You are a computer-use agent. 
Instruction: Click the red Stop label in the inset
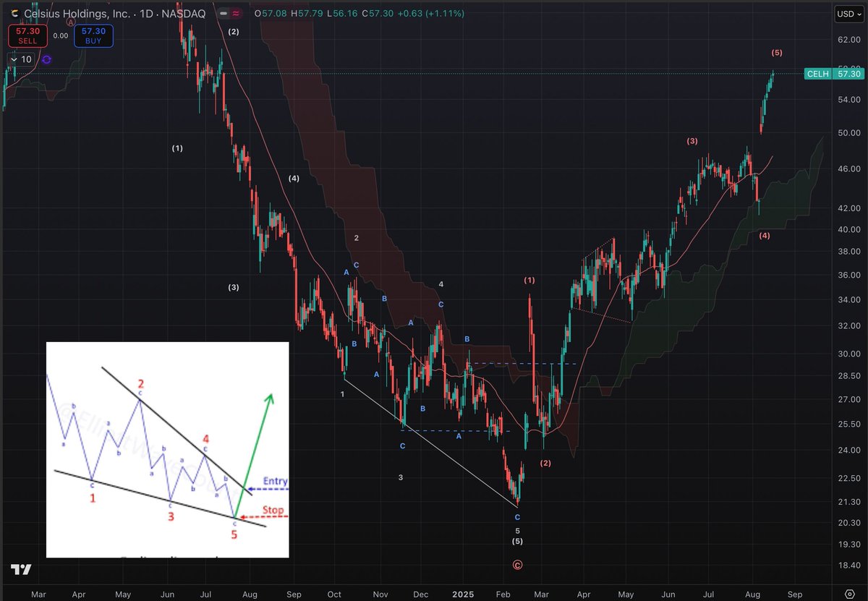273,510
